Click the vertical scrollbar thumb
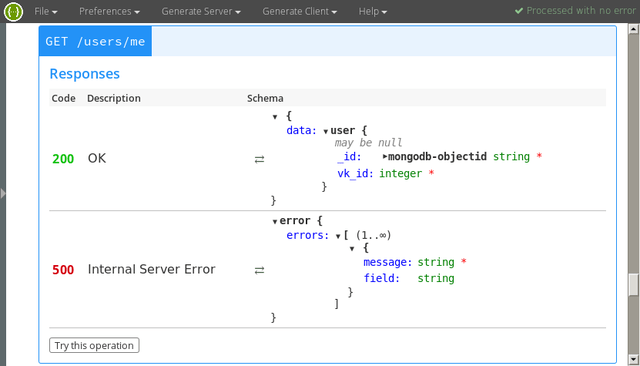 (x=633, y=284)
